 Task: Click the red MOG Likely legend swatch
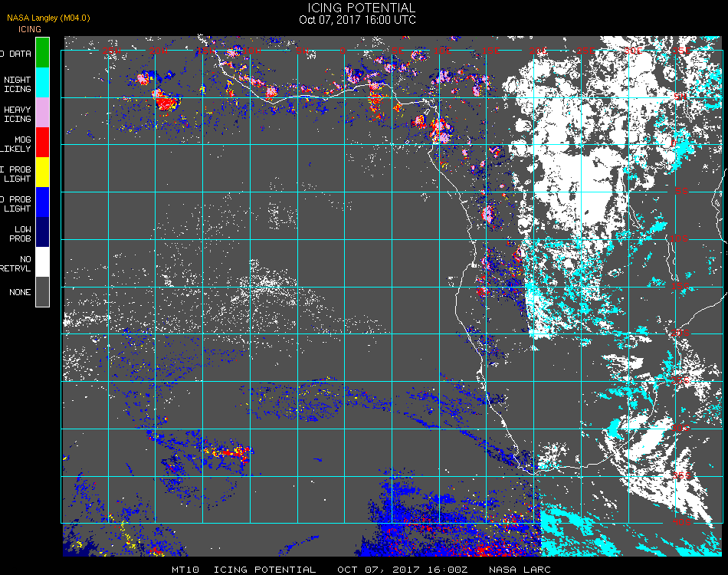(x=42, y=142)
